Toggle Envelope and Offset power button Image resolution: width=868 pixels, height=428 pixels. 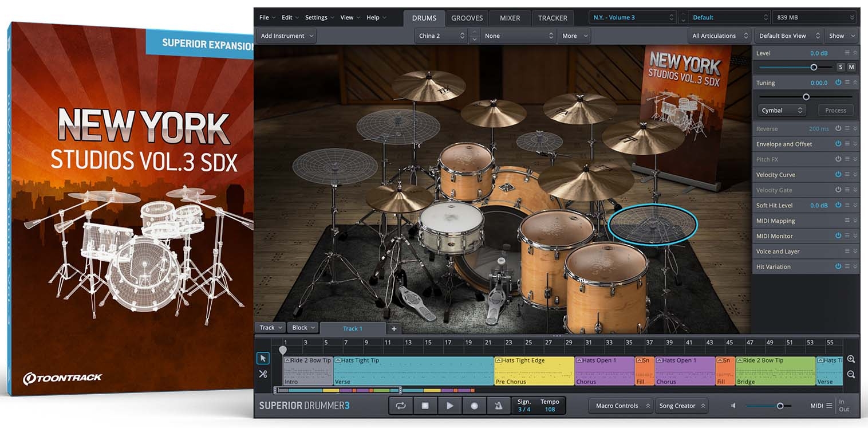[838, 144]
